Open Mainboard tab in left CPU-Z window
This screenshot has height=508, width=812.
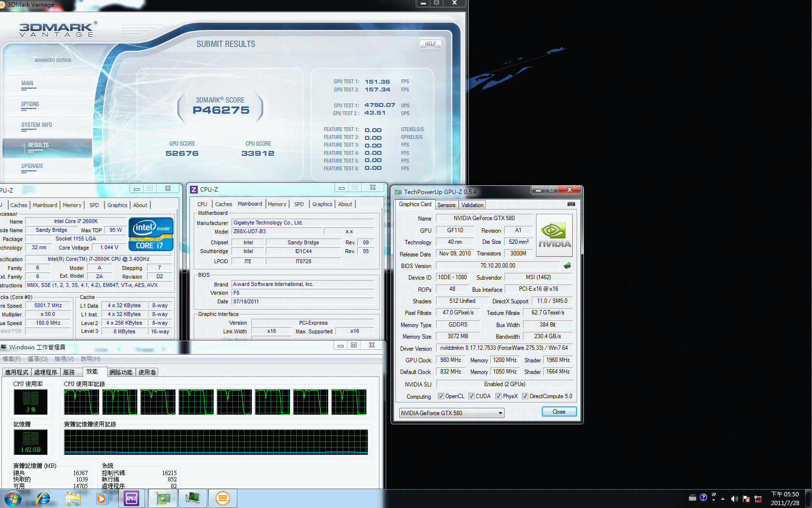click(x=45, y=205)
